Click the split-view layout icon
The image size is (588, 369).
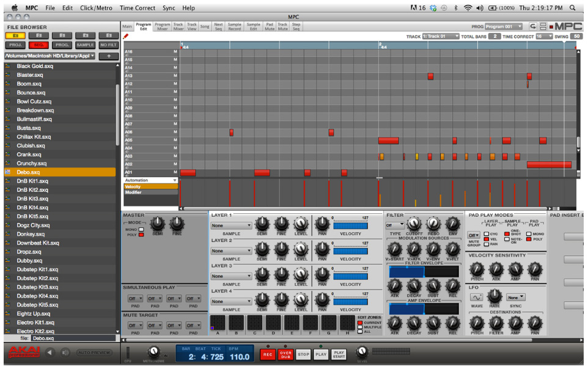[543, 26]
